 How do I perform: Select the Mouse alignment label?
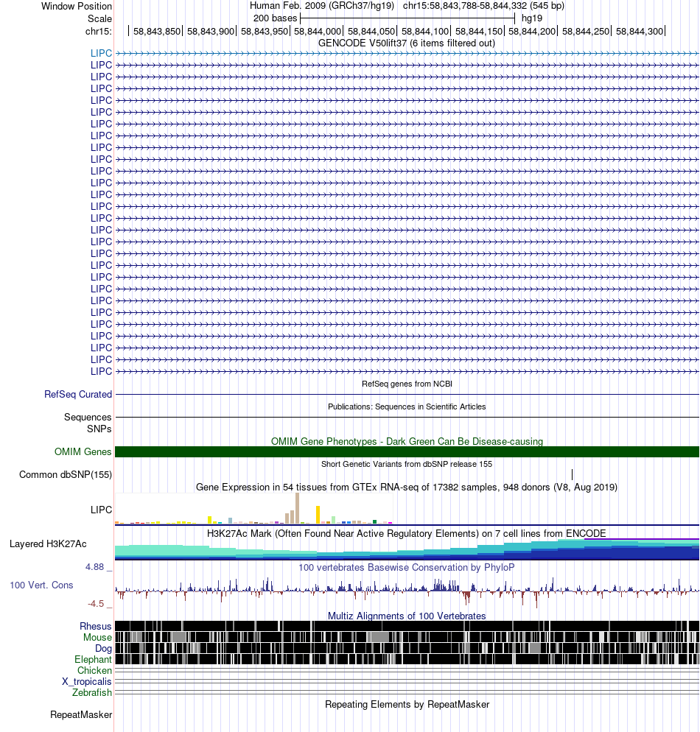[x=97, y=637]
